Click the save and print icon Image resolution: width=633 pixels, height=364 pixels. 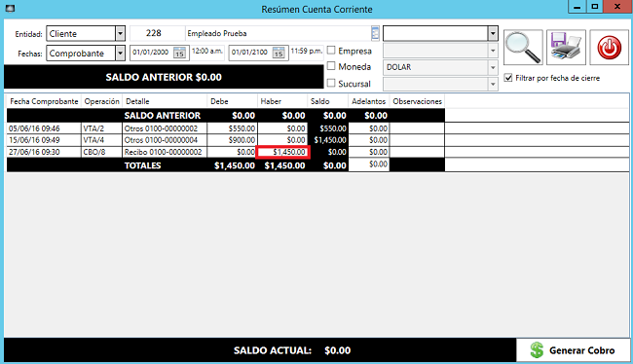click(x=566, y=48)
